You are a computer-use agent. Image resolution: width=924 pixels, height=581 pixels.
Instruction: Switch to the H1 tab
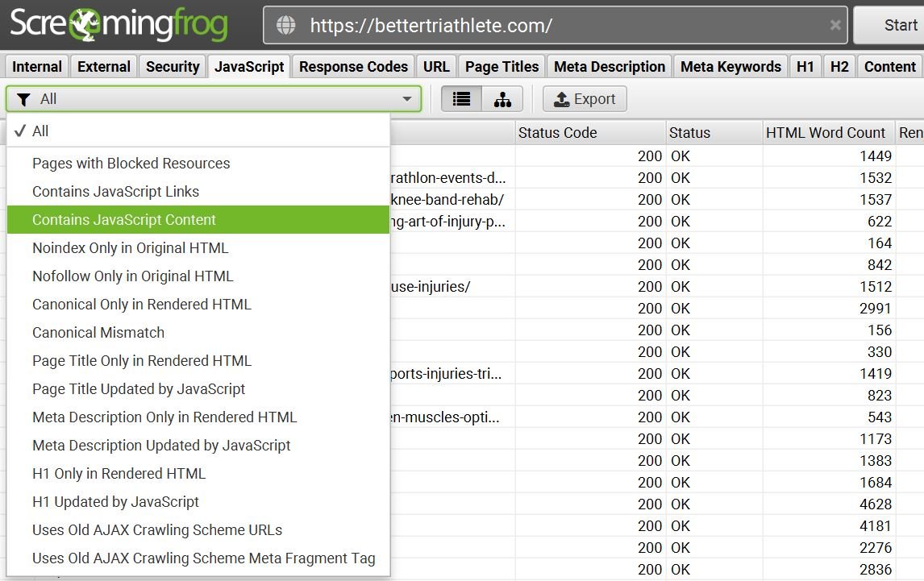coord(805,66)
